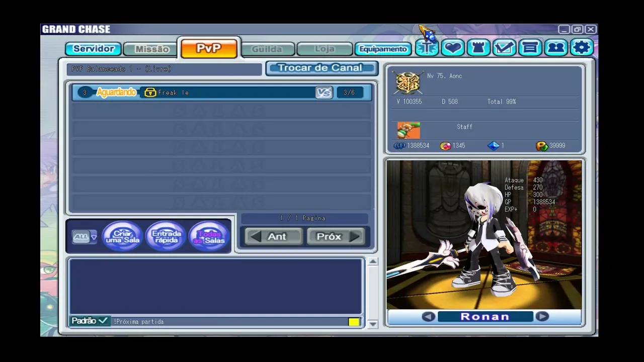Switch to the Servidor tab
644x362 pixels.
[x=94, y=49]
